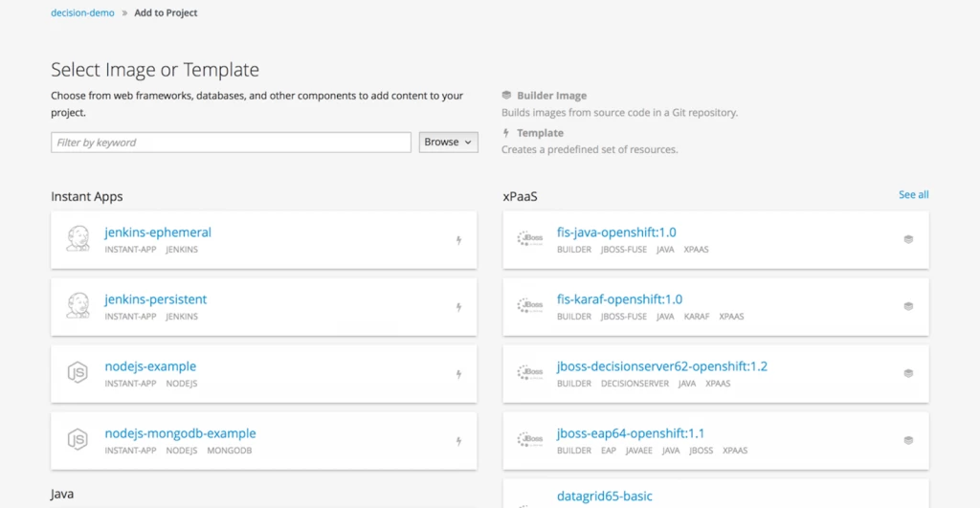Click the Add to Project breadcrumb text
980x508 pixels.
tap(166, 12)
